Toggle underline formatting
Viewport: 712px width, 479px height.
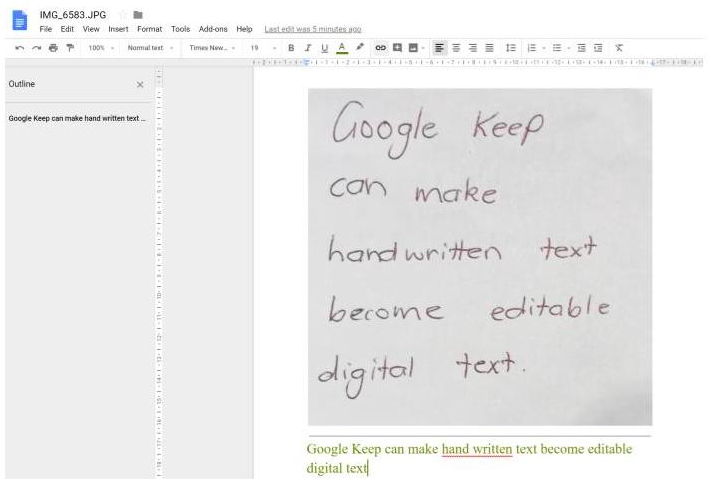(324, 48)
